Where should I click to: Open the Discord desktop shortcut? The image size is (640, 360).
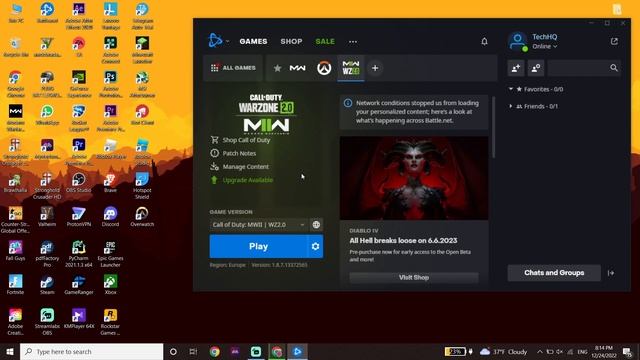(x=110, y=217)
